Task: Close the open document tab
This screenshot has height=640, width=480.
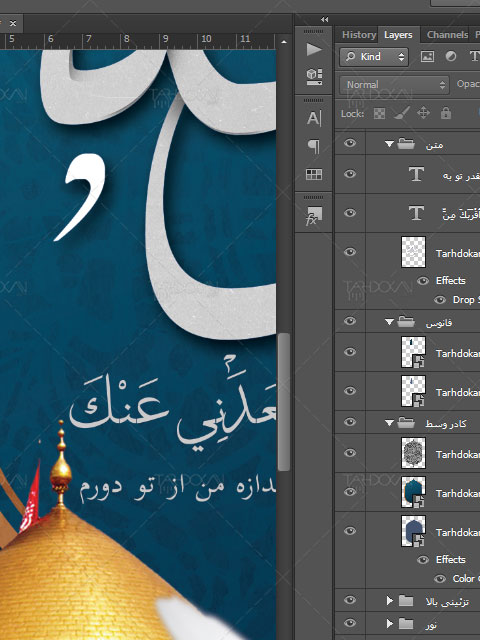Action: pos(13,23)
